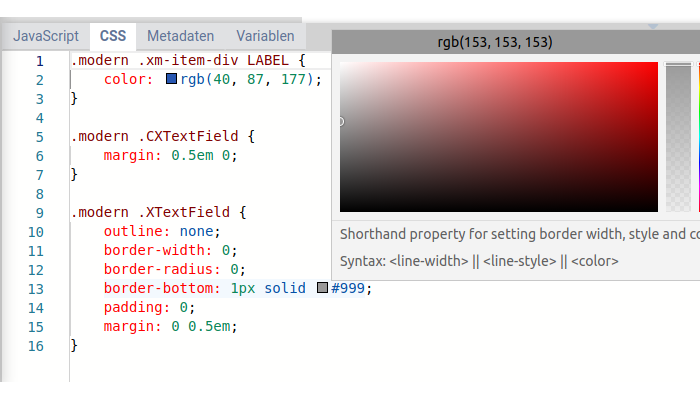This screenshot has width=700, height=400.
Task: Click the 'border-radius: 0;' declaration
Action: 175,269
